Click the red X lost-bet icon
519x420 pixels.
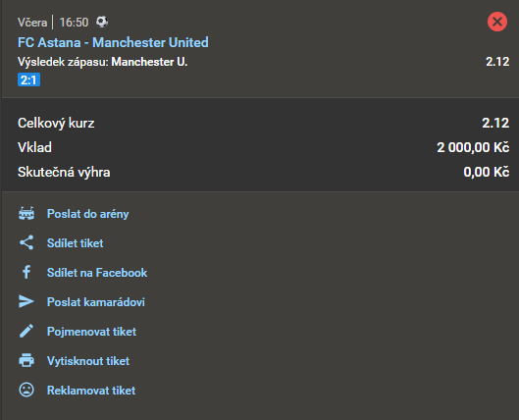pos(497,22)
